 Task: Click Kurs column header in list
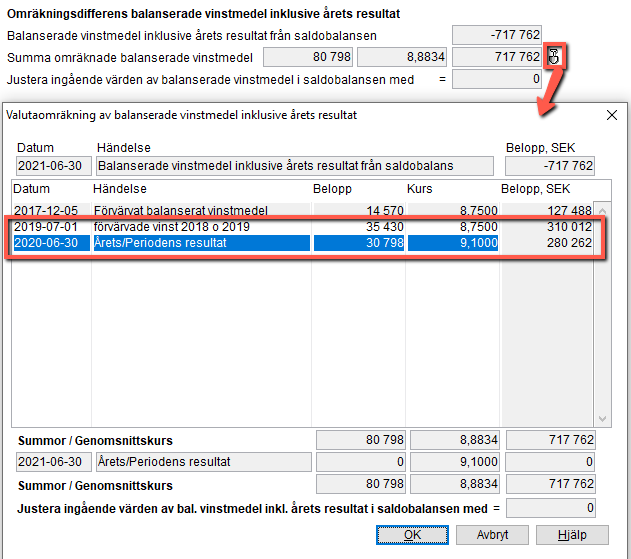(419, 189)
